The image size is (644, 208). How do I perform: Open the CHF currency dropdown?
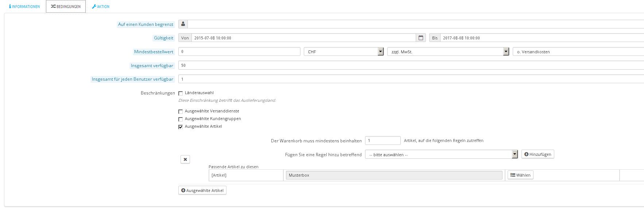point(344,51)
